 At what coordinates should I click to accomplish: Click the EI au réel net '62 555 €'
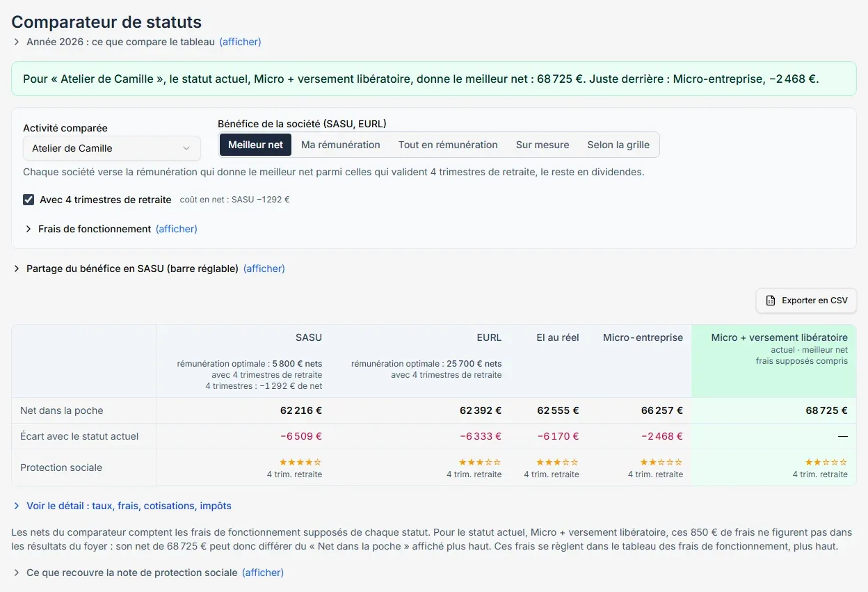558,410
